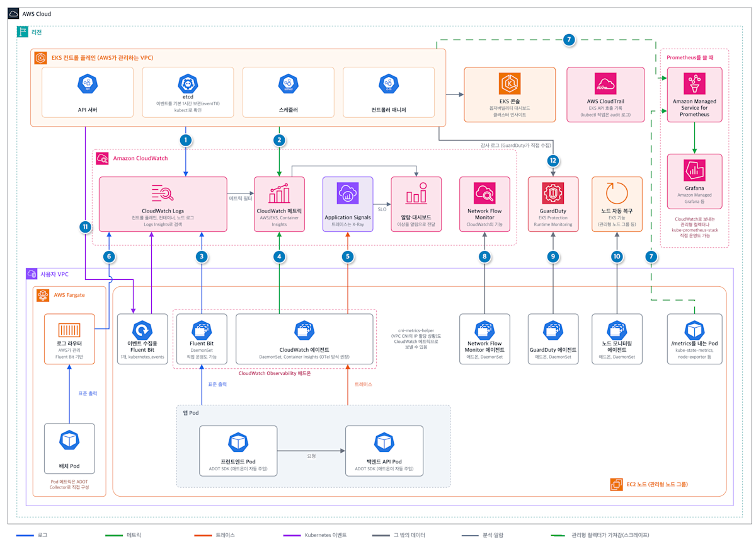Click the 알람·대시보드 chart icon
The image size is (756, 544).
(416, 194)
